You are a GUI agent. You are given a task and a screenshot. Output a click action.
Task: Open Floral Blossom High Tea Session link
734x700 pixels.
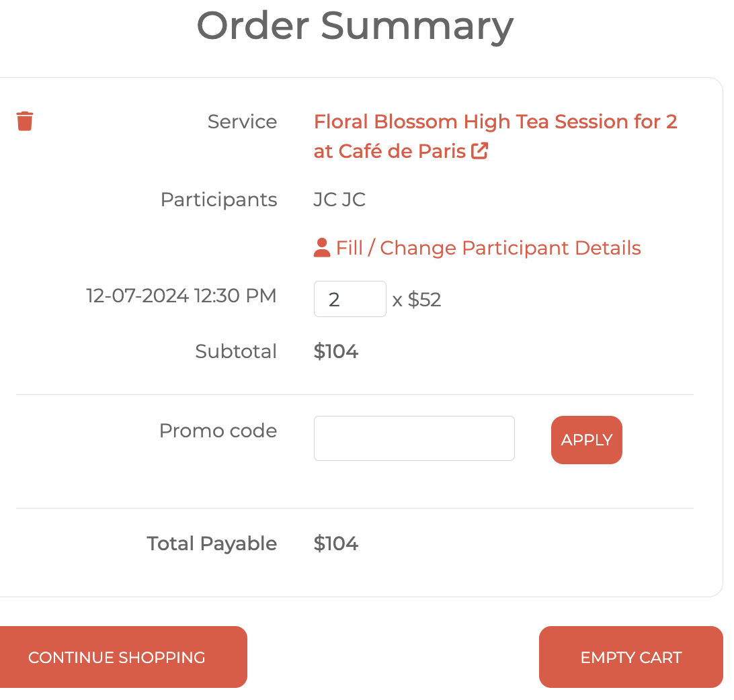[495, 122]
